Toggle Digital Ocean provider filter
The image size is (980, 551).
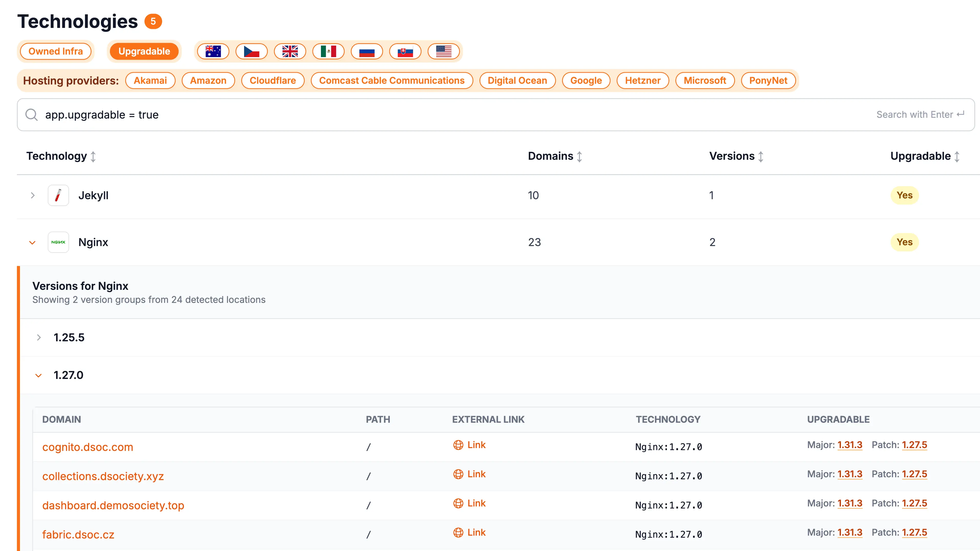[x=517, y=81]
